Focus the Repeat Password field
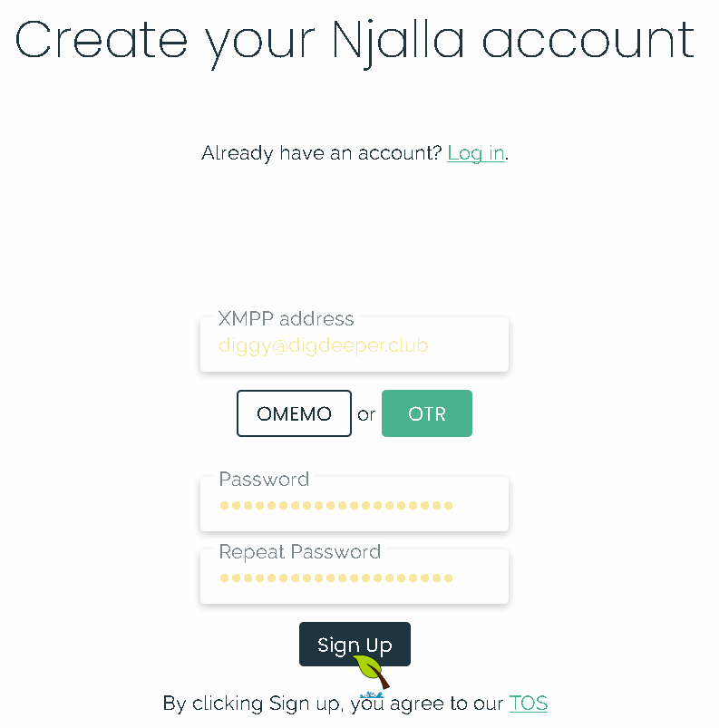 coord(355,578)
